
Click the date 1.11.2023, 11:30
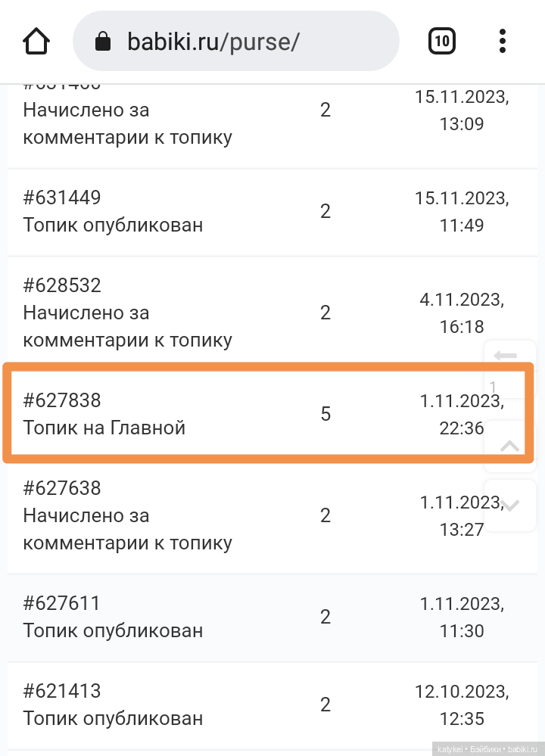coord(462,618)
